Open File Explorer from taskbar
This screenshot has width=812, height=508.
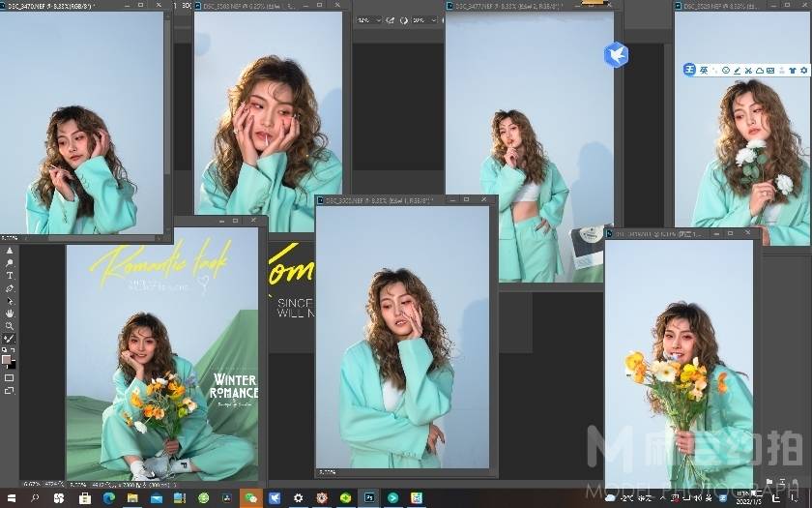point(132,498)
